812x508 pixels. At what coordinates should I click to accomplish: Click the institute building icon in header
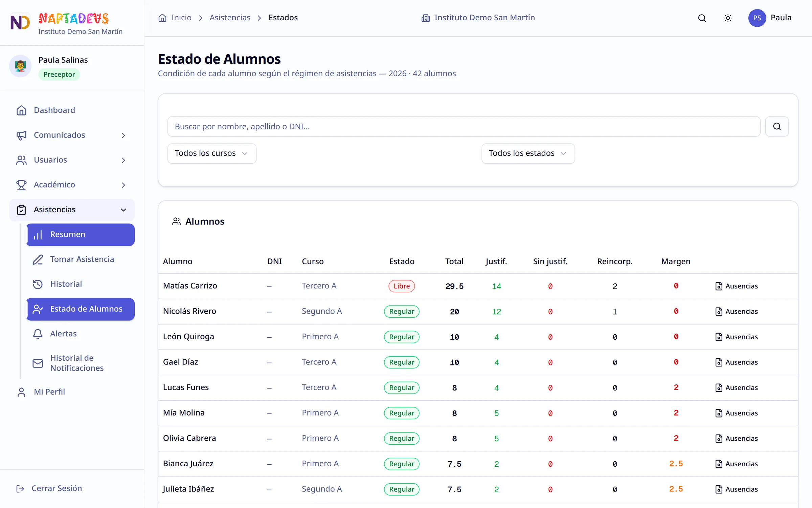[x=426, y=18]
